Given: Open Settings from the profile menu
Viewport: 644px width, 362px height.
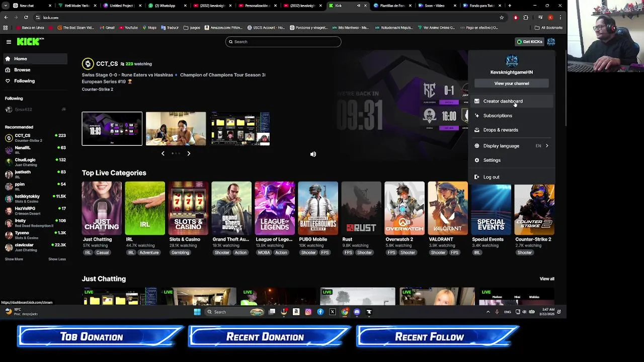Looking at the screenshot, I should point(511,160).
